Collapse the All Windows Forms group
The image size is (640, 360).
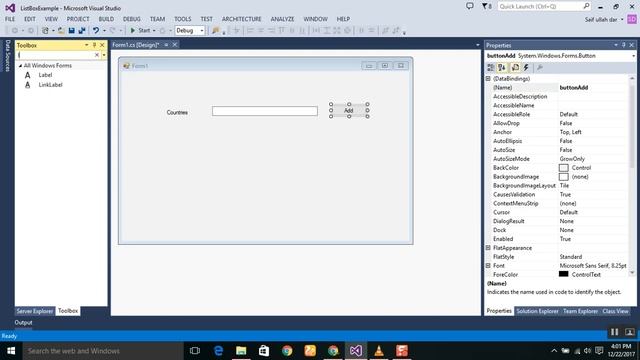tap(20, 66)
